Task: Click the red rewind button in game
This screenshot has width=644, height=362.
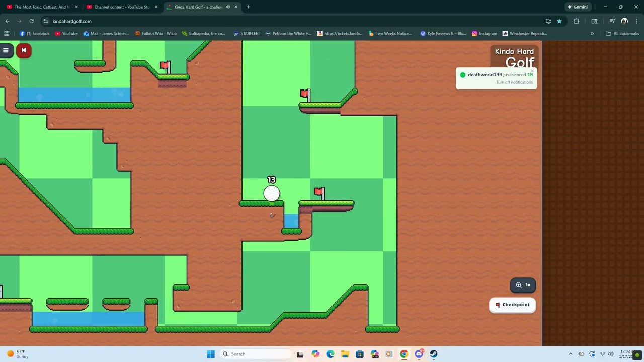Action: [x=23, y=50]
